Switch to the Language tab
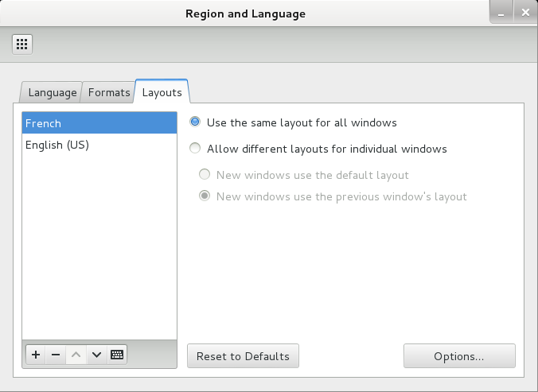Viewport: 538px width, 392px height. point(52,92)
